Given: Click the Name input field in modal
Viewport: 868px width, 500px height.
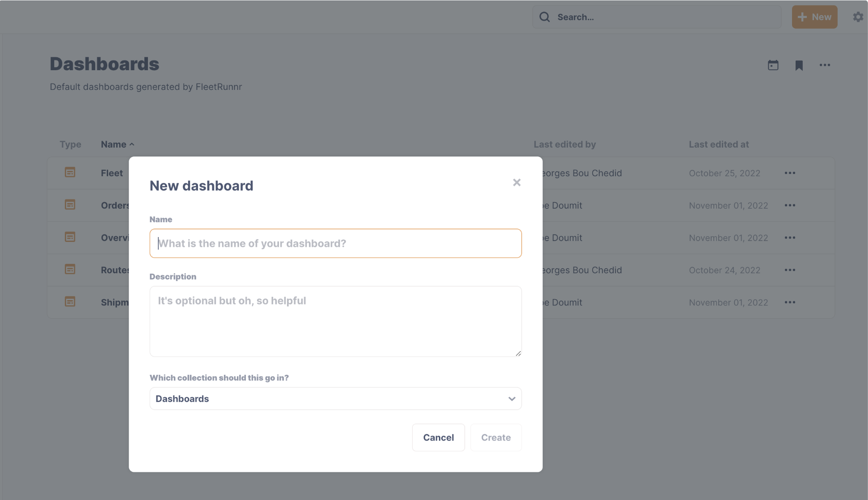Looking at the screenshot, I should [335, 243].
